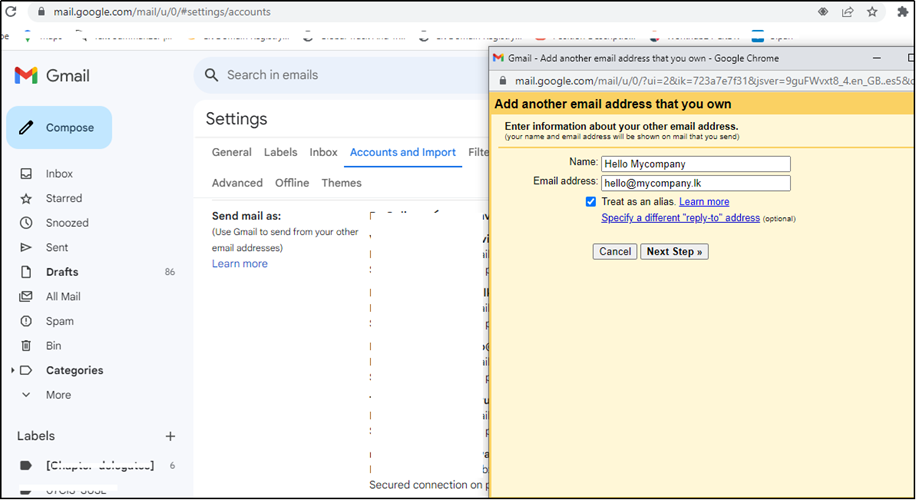Viewport: 916px width, 500px height.
Task: Reload the page in Chrome toolbar
Action: click(x=11, y=12)
